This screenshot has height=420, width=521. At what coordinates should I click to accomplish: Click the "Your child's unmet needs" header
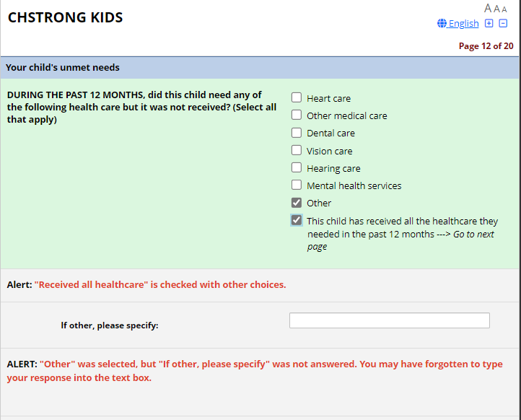pos(63,68)
